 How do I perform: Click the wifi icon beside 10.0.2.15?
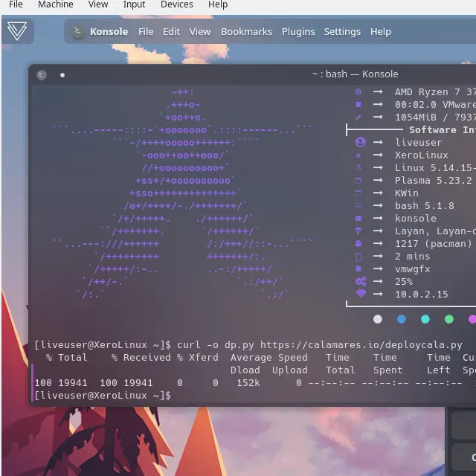[361, 294]
